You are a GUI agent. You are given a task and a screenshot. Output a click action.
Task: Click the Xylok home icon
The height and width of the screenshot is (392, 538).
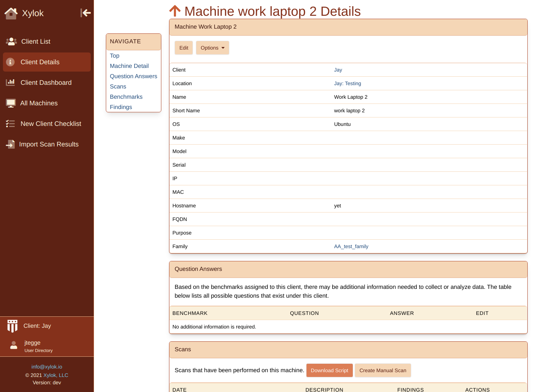11,13
